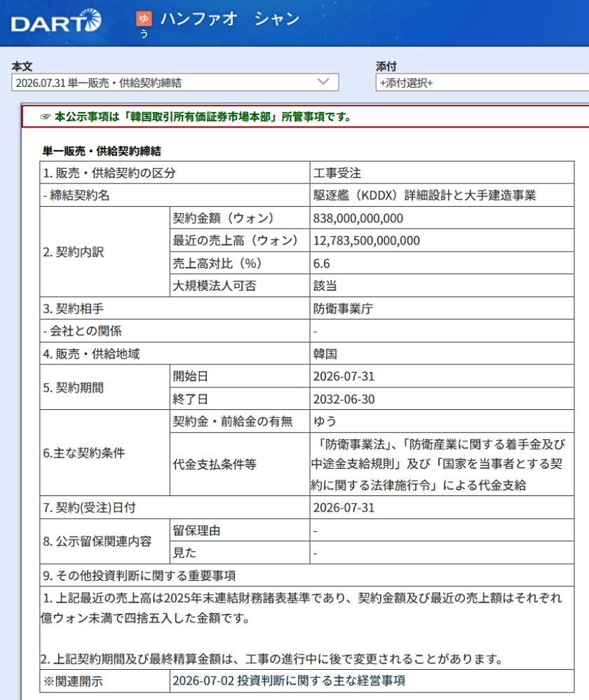Screen dimensions: 589x700
Task: Click the end date 2032-06-30 cell
Action: (442, 399)
